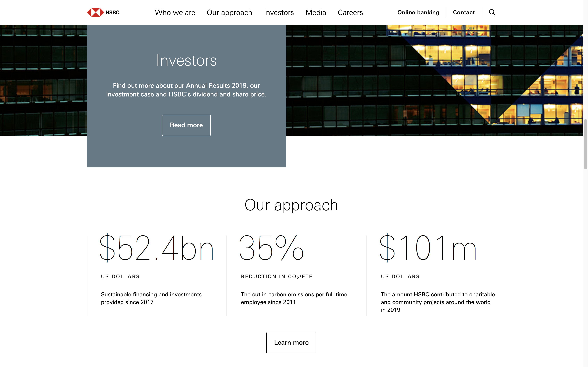Image resolution: width=588 pixels, height=367 pixels.
Task: Click the 35% carbon reduction statistic
Action: pyautogui.click(x=271, y=248)
